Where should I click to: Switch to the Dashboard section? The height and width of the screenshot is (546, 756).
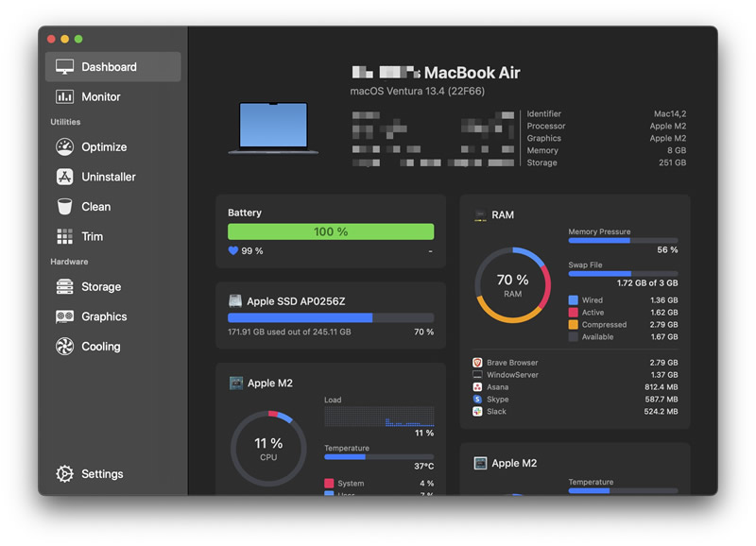coord(113,66)
